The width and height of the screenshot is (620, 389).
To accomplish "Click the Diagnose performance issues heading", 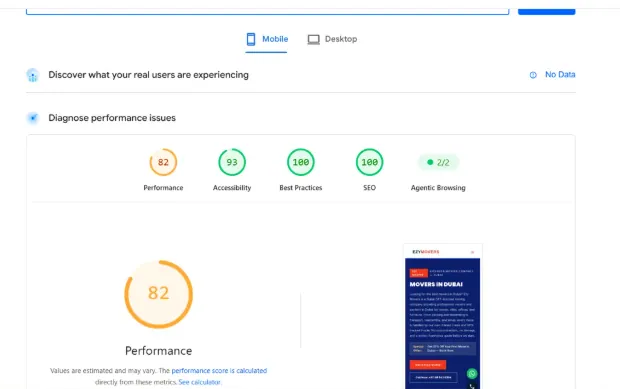I will [112, 118].
